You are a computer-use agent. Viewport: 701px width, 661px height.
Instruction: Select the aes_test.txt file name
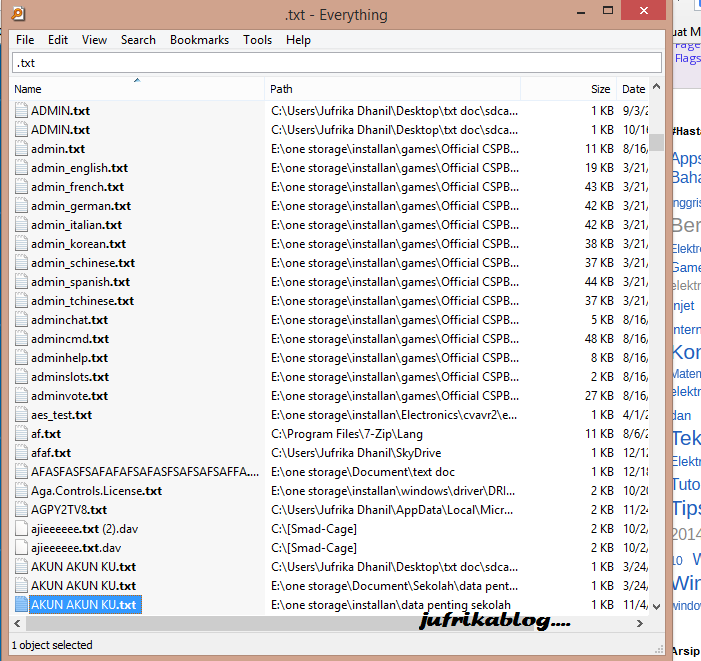[x=61, y=415]
